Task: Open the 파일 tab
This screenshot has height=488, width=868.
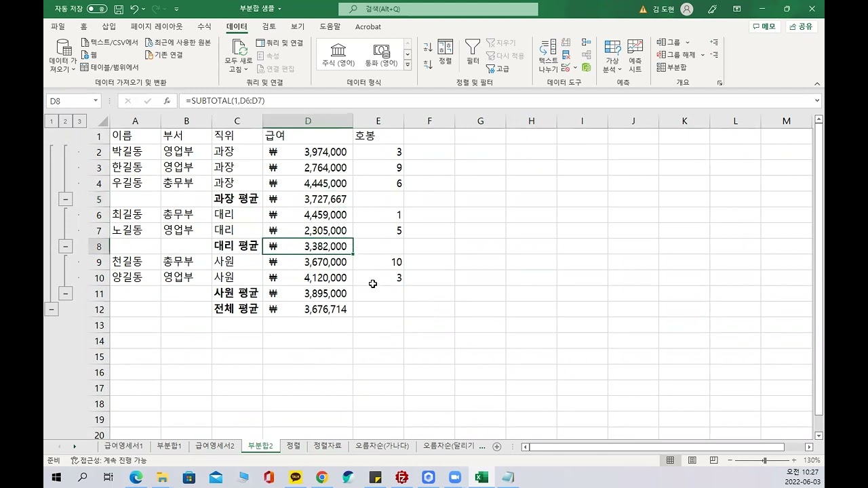Action: coord(58,26)
